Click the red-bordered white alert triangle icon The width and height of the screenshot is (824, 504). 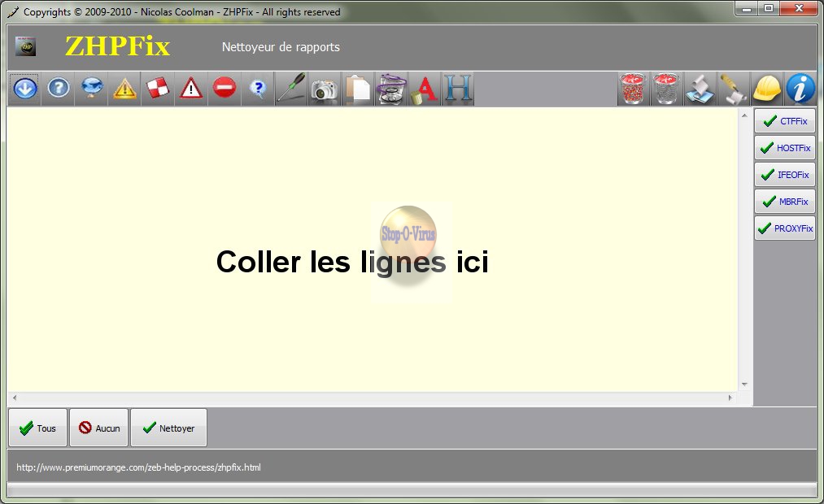[x=191, y=89]
